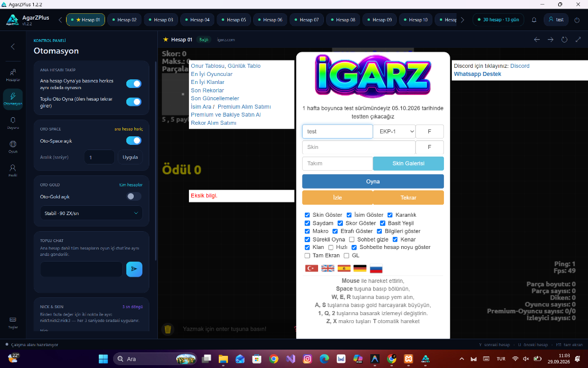Open the Tuşlar keyboard sidebar icon
Screen dimensions: 588x368
coord(13,322)
